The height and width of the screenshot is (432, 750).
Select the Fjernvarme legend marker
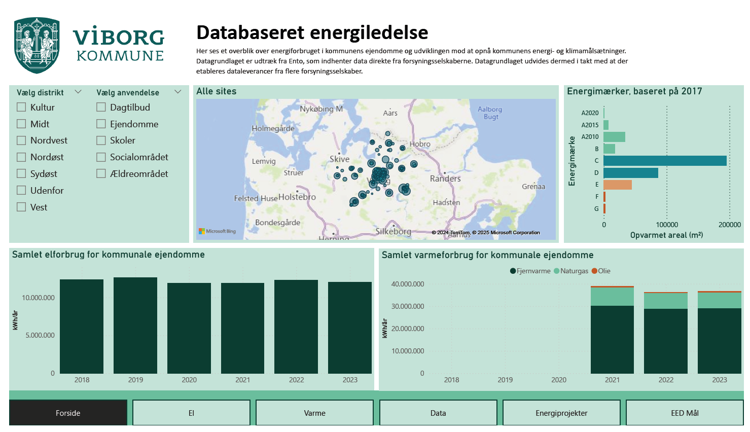(513, 271)
